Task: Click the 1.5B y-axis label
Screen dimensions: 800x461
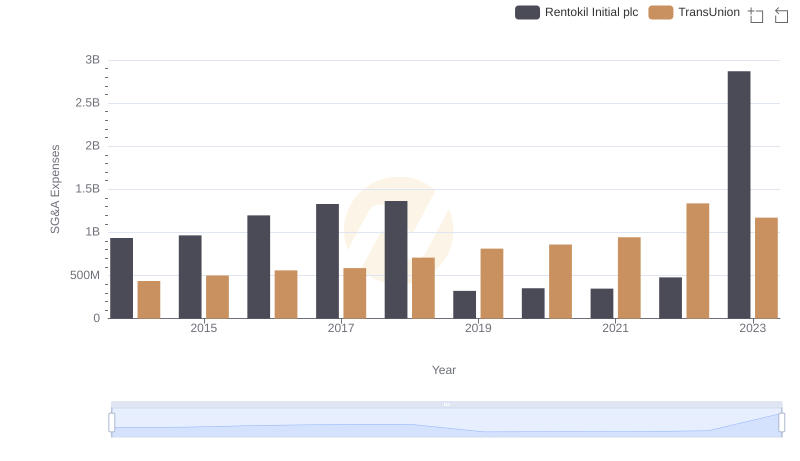Action: (x=87, y=189)
